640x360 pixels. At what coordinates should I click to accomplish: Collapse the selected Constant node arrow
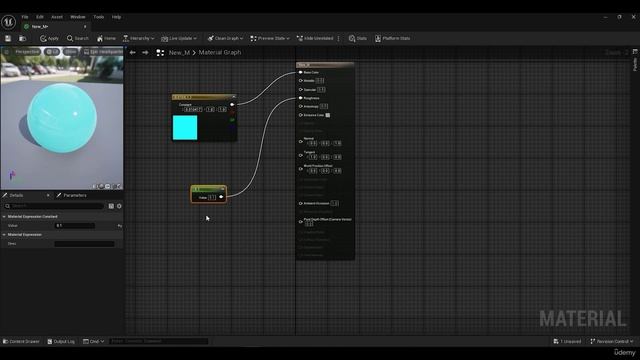[x=222, y=189]
